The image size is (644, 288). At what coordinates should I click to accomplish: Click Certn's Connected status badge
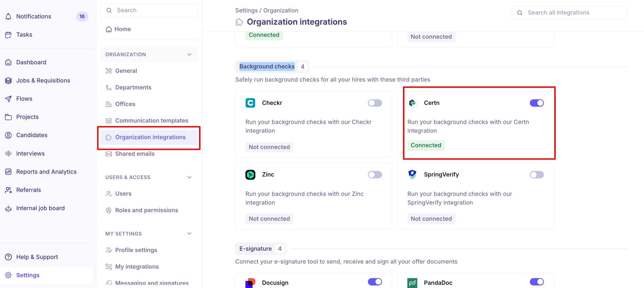pyautogui.click(x=426, y=145)
